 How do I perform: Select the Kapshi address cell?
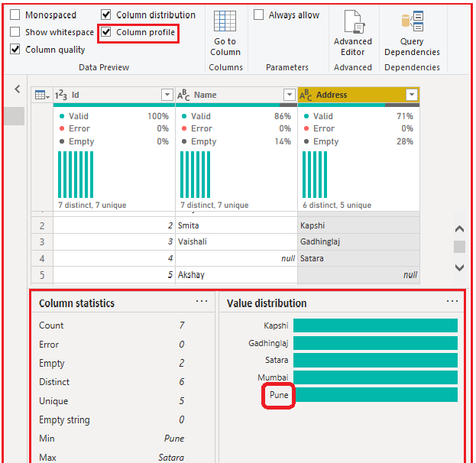pos(359,225)
